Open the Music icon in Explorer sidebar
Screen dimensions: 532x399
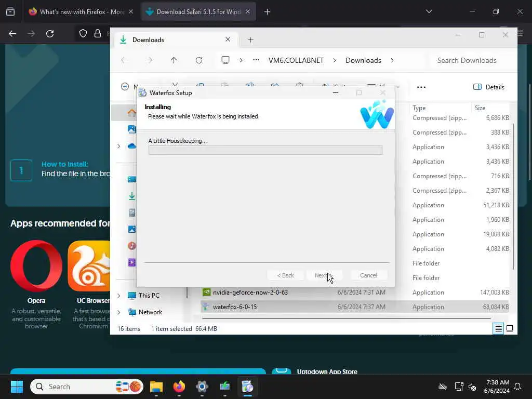131,246
